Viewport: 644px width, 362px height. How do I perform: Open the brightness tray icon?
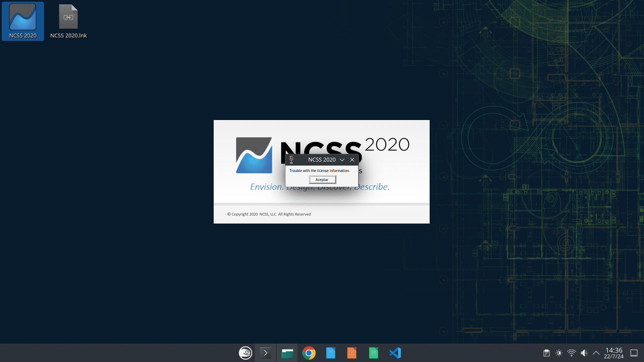pos(559,353)
